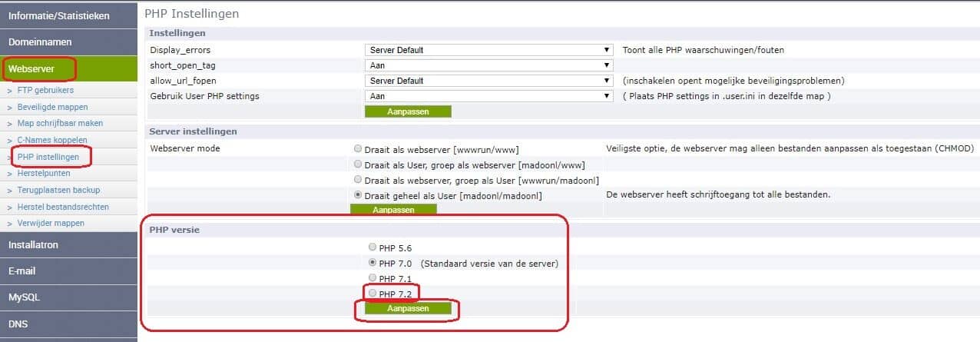Screen dimensions: 980x342
Task: Click Aanpassen under Instellingen section
Action: [x=408, y=111]
